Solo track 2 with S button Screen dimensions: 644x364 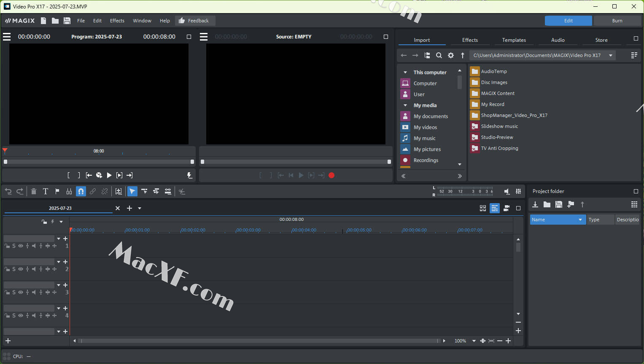(x=14, y=269)
